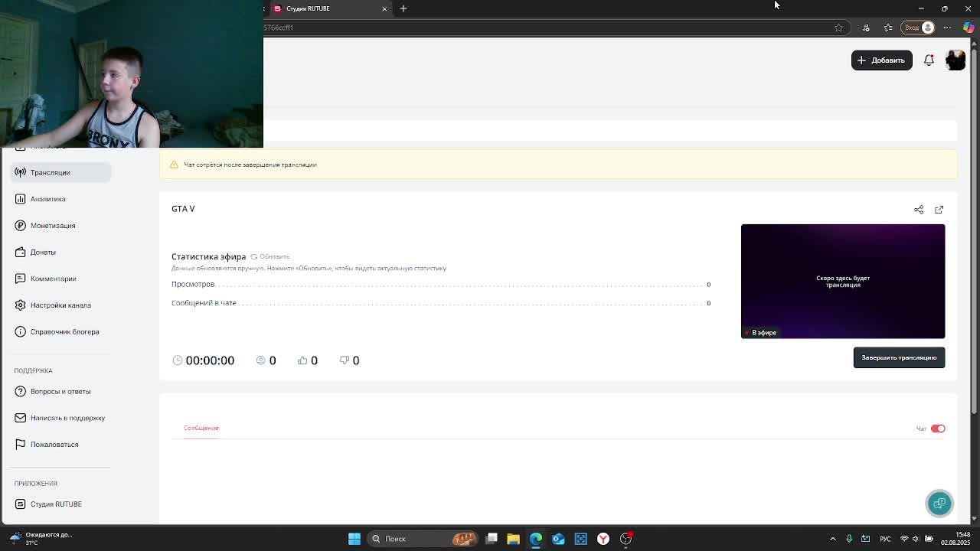Bookmark this page with the star icon

[839, 28]
